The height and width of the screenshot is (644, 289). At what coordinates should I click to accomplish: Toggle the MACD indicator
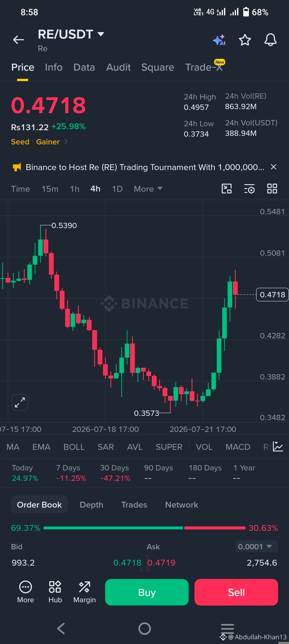(x=238, y=447)
